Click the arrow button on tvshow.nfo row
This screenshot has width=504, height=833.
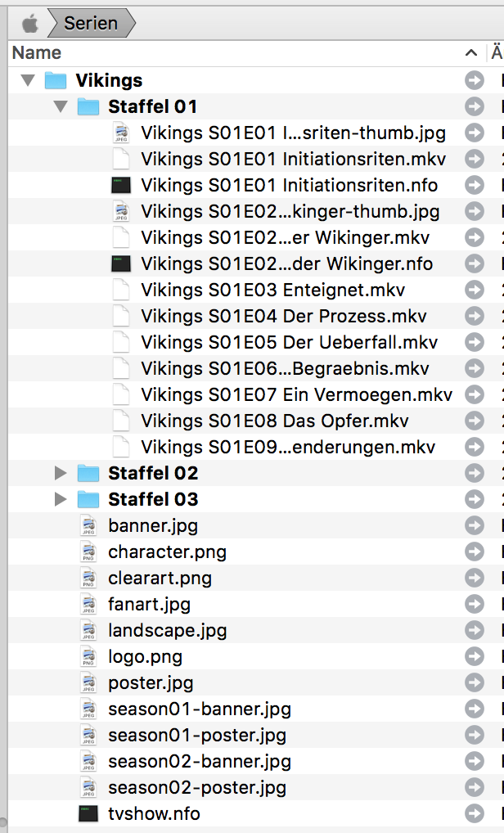(475, 813)
